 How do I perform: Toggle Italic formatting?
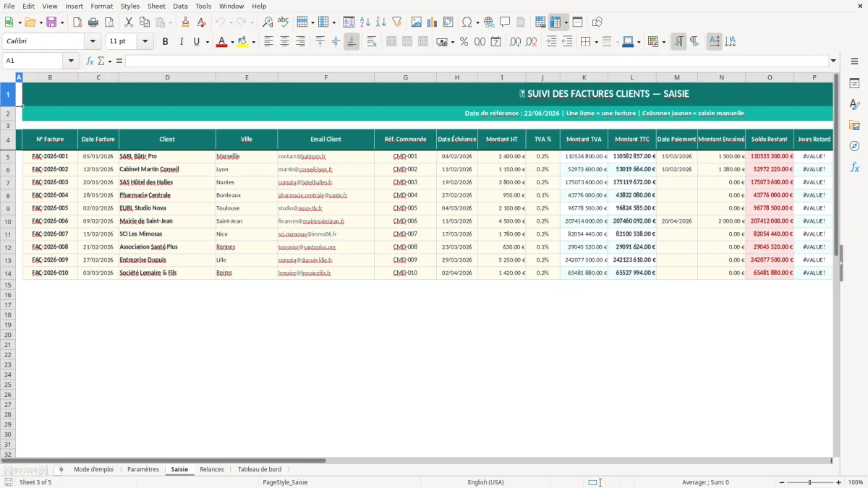click(182, 42)
